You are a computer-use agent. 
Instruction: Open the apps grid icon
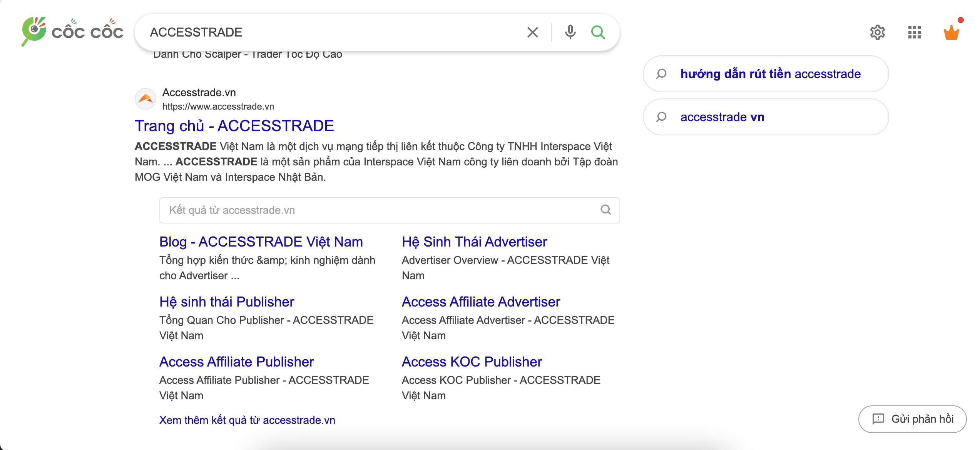pos(914,32)
